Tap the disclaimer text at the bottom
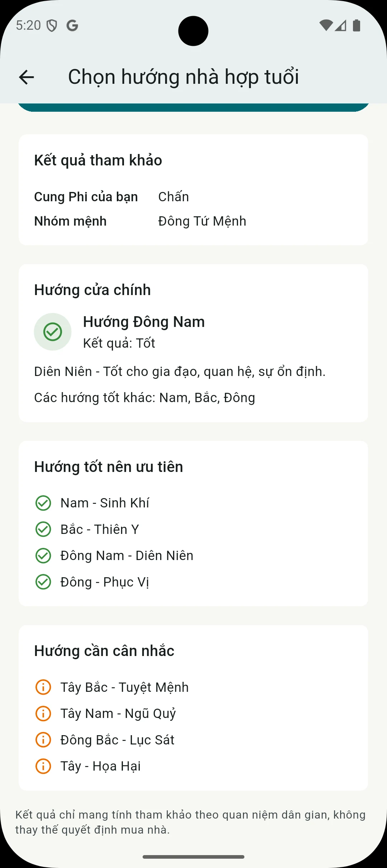The image size is (387, 868). pyautogui.click(x=190, y=822)
